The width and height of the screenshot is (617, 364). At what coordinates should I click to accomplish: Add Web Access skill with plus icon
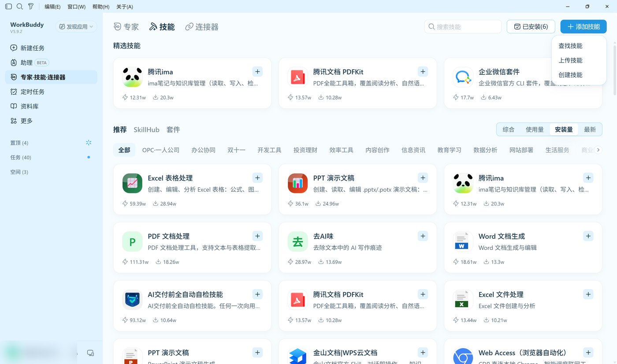coord(588,352)
